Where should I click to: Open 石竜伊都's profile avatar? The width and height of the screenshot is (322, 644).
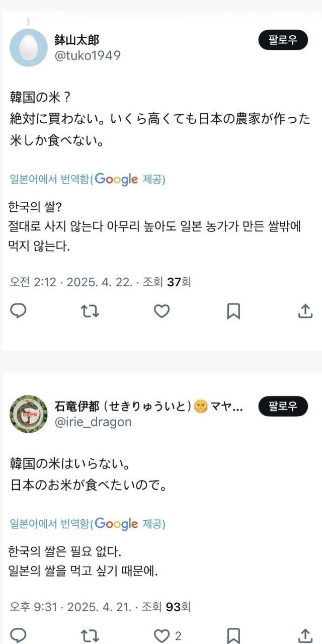coord(28,414)
